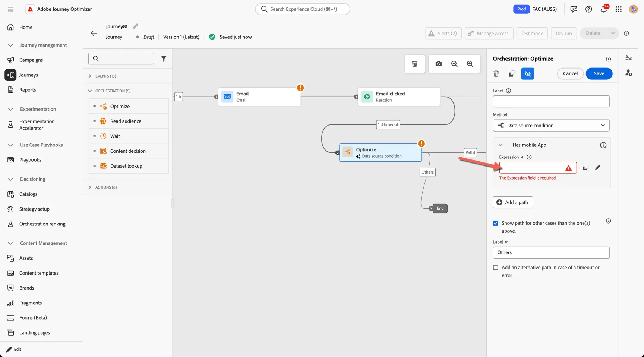Open Content templates in the sidebar
Image resolution: width=644 pixels, height=357 pixels.
39,273
